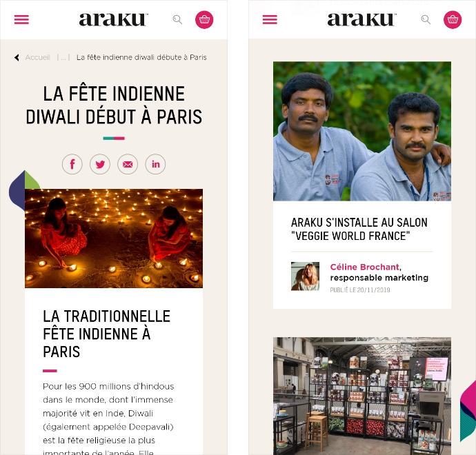Tap the search magnifier on right screen
The height and width of the screenshot is (455, 476).
point(426,20)
